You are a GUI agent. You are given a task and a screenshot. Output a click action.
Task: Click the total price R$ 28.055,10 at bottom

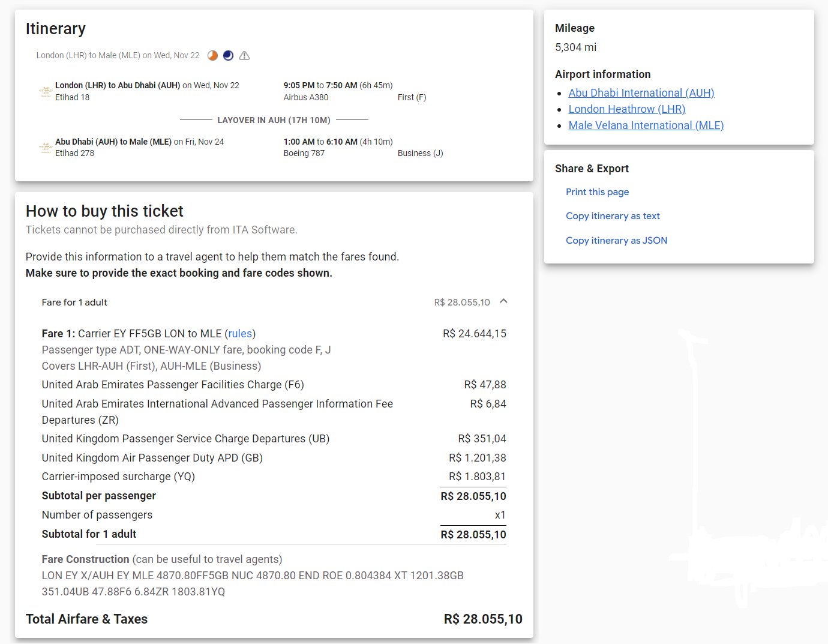483,619
